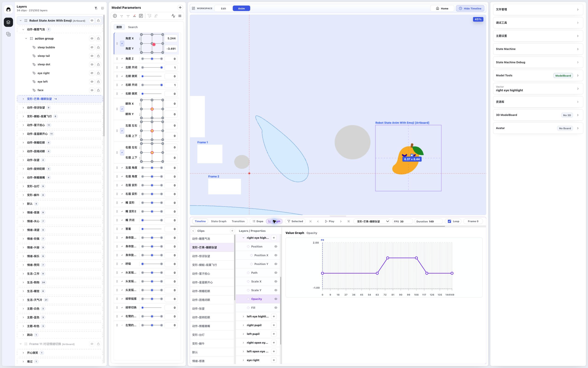Screen dimensions: 588x368
Task: Expand the 主题设置 panel
Action: tap(538, 36)
